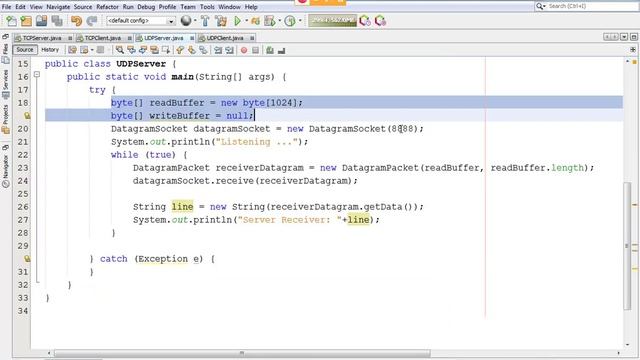
Task: Click the Find Selection magnifier icon
Action: [120, 50]
